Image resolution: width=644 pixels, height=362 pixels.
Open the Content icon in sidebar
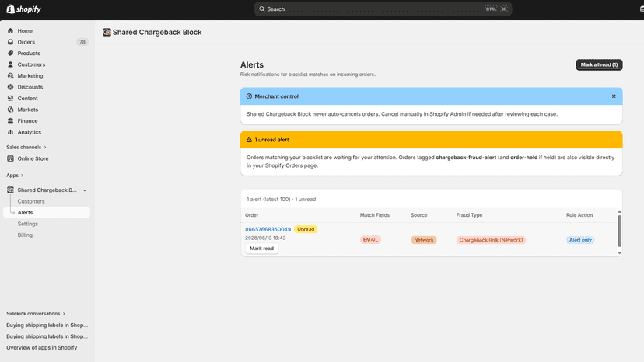click(10, 99)
